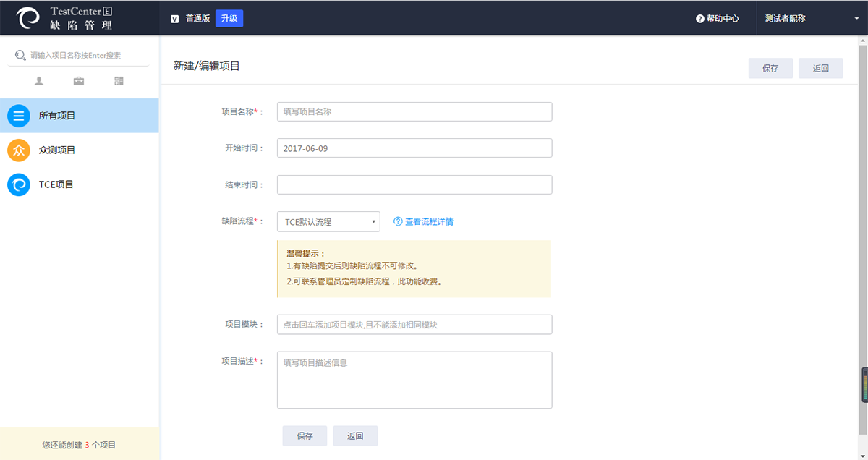Open the 缺陷流程 dropdown showing TCE默认流程

(x=328, y=222)
